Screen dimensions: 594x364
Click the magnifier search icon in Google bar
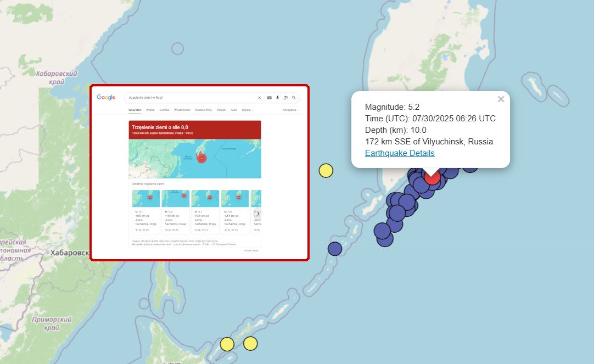[x=294, y=98]
